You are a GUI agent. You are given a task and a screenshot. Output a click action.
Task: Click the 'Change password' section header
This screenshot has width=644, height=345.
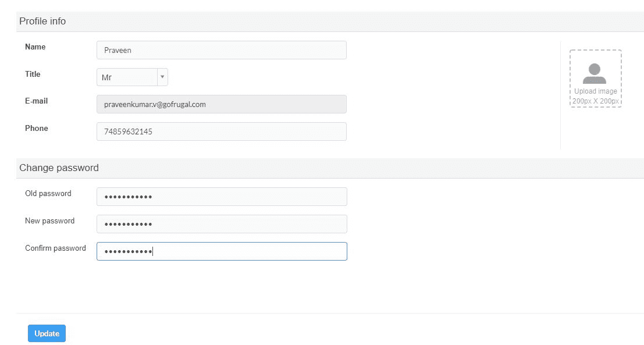(x=59, y=168)
